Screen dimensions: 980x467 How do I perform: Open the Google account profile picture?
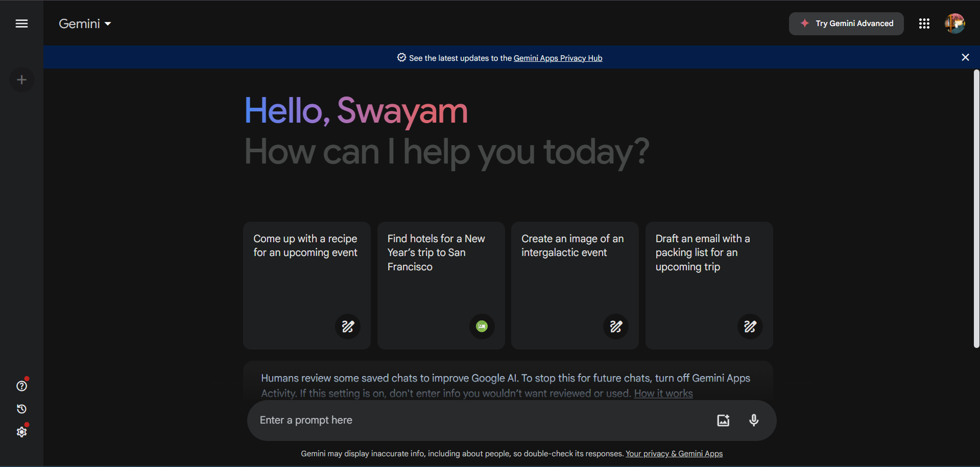coord(954,24)
